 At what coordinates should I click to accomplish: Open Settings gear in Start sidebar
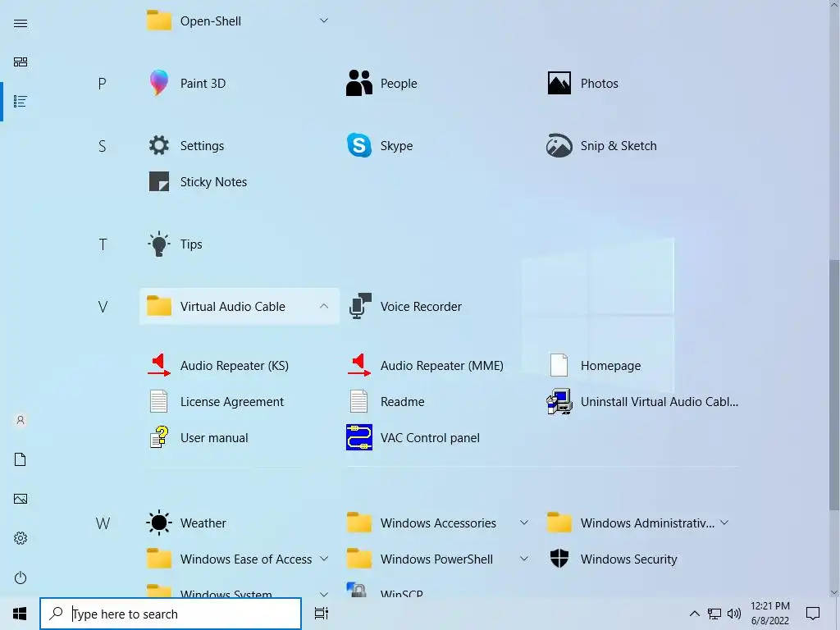21,538
